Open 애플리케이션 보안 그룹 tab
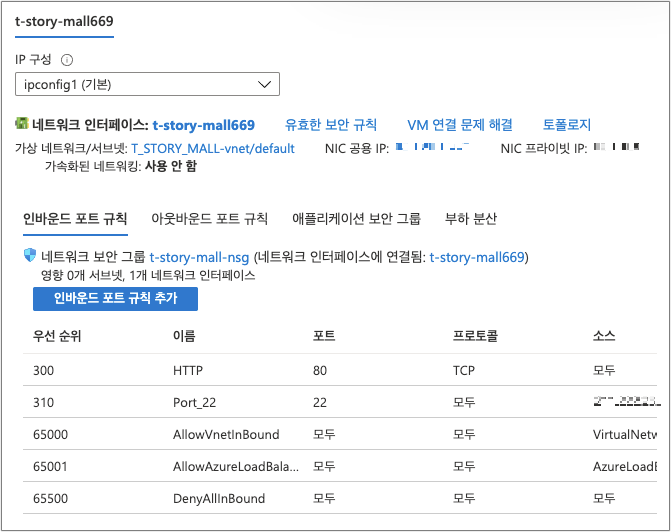 coord(356,219)
